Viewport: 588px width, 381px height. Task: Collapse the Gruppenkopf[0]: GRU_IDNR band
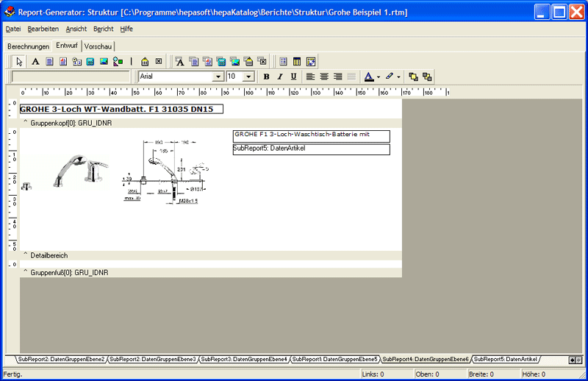tap(26, 121)
